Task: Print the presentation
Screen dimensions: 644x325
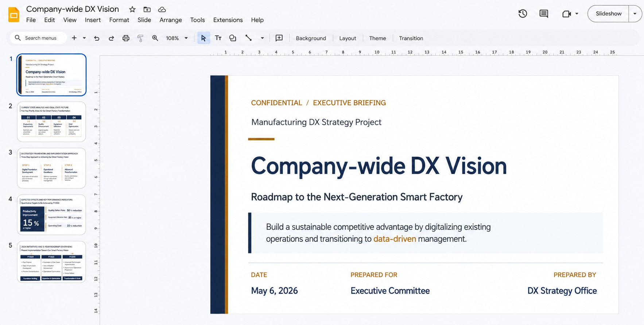Action: coord(126,38)
